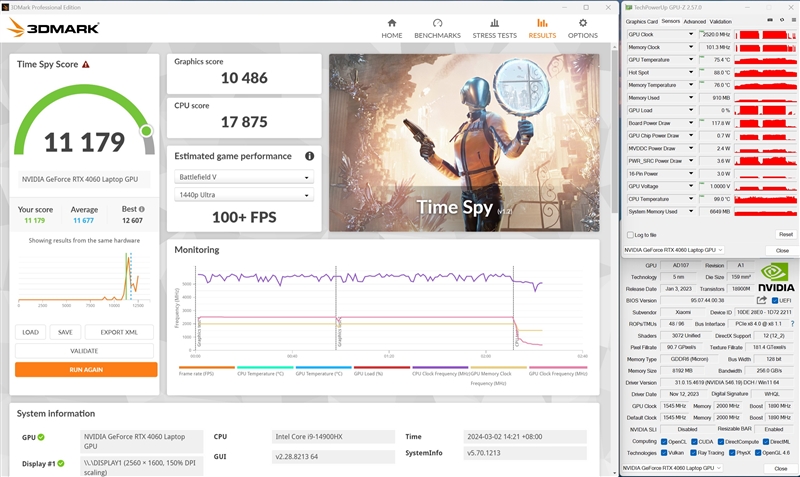Switch to the Validation tab in GPU-Z
Viewport: 800px width, 477px height.
tap(721, 20)
